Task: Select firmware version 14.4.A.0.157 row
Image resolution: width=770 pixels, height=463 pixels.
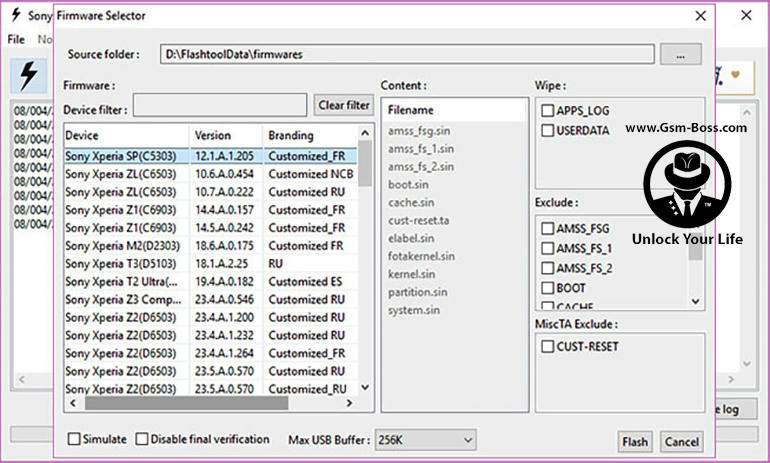Action: pyautogui.click(x=211, y=210)
